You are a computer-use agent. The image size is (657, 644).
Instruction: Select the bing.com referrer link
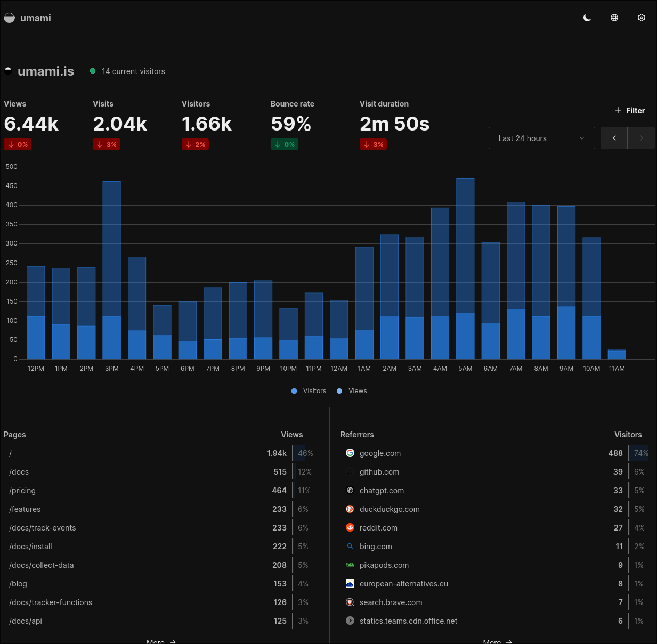coord(376,547)
